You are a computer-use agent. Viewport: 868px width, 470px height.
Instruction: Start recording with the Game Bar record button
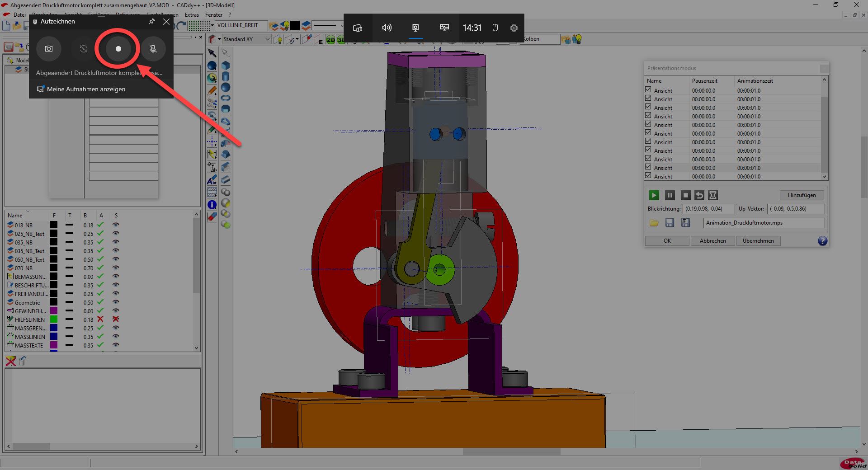pyautogui.click(x=118, y=49)
